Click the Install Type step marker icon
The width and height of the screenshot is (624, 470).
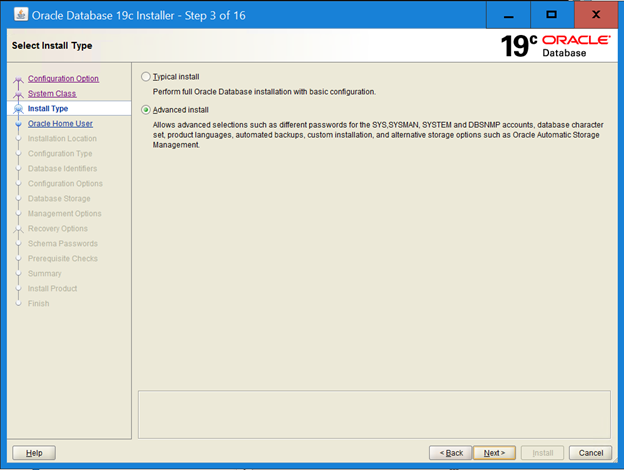coord(18,109)
